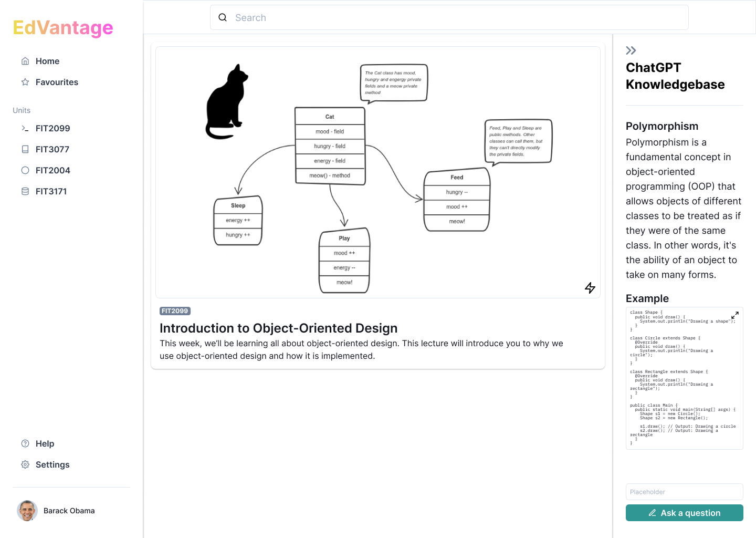Click the FIT3077 book icon
The image size is (756, 538).
point(25,149)
